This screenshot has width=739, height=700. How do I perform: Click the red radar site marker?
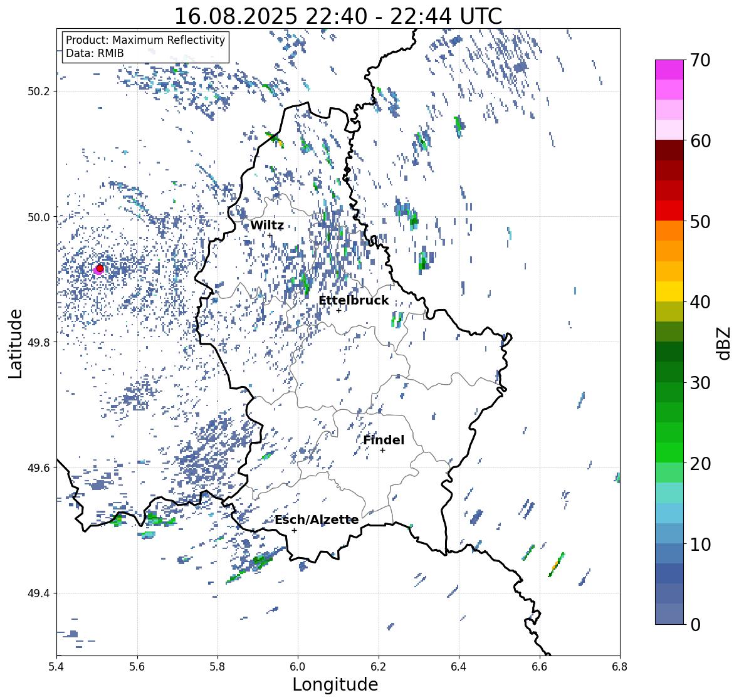point(100,268)
